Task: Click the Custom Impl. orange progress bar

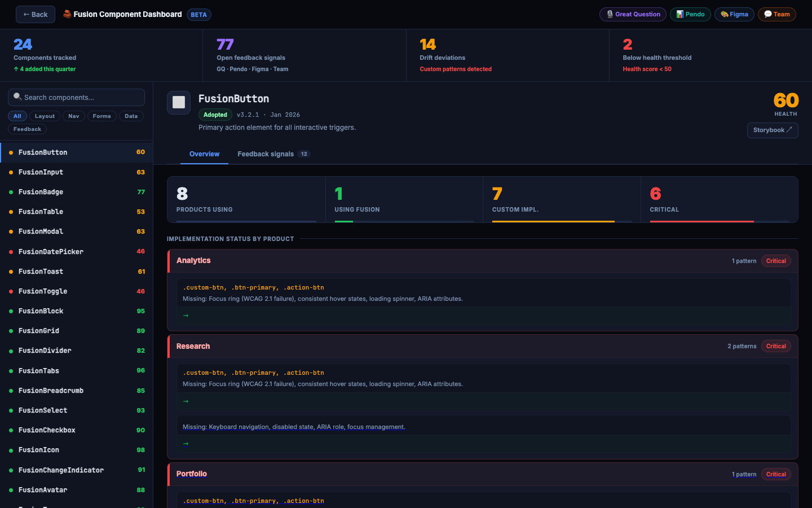Action: pos(553,221)
